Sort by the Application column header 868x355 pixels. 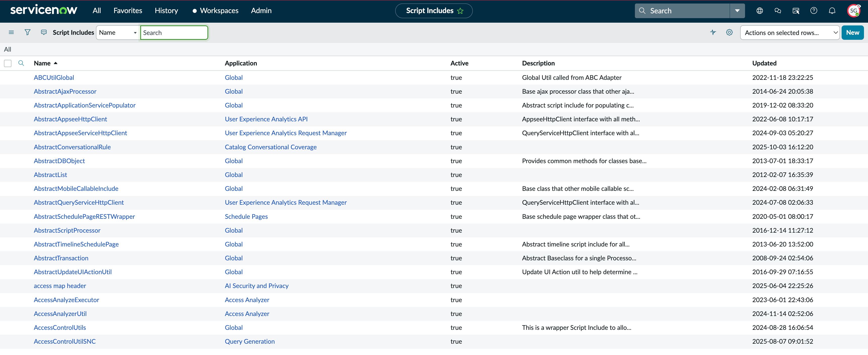(x=241, y=63)
